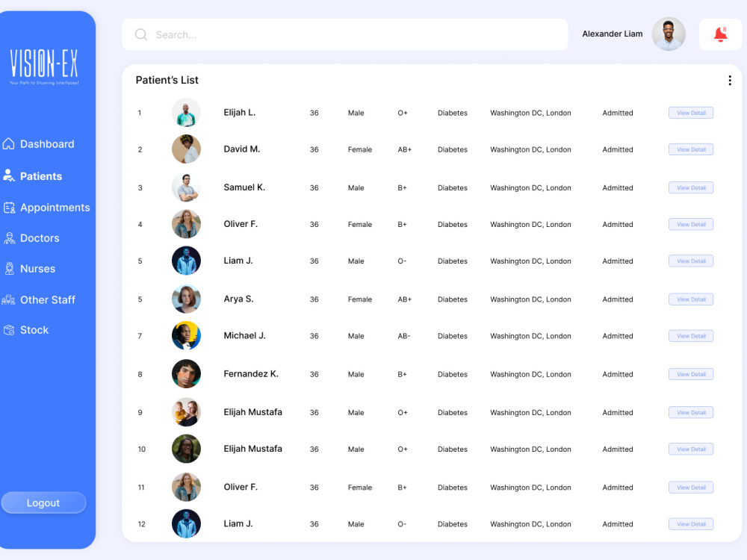Image resolution: width=747 pixels, height=560 pixels.
Task: Click Washington DC, London in Arya S. row
Action: coord(530,299)
